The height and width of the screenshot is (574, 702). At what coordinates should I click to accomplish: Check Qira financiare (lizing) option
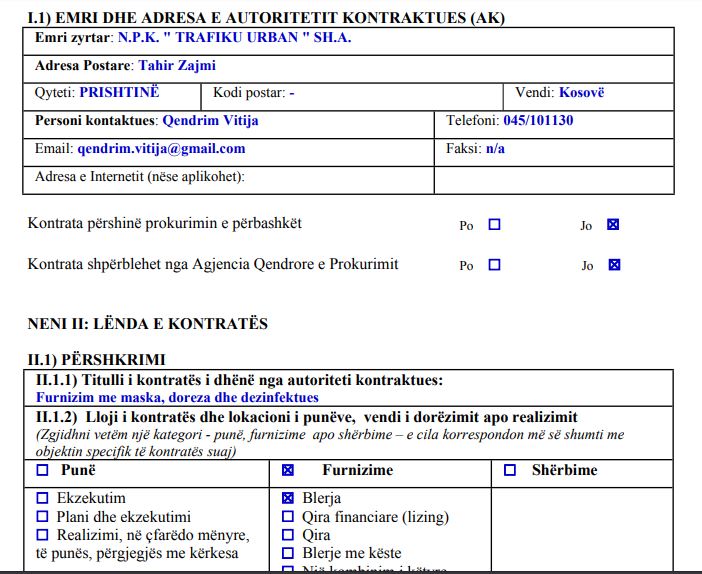click(x=288, y=516)
